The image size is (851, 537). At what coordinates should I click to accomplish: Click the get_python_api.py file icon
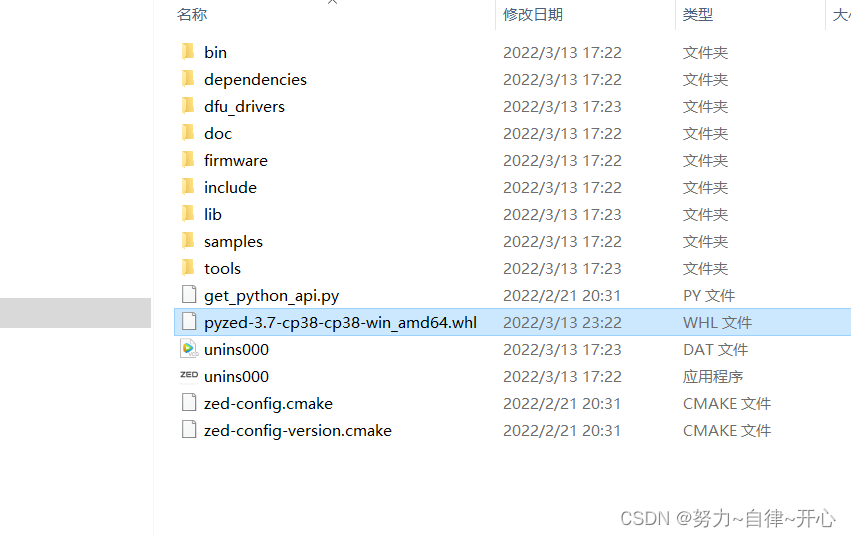[189, 294]
